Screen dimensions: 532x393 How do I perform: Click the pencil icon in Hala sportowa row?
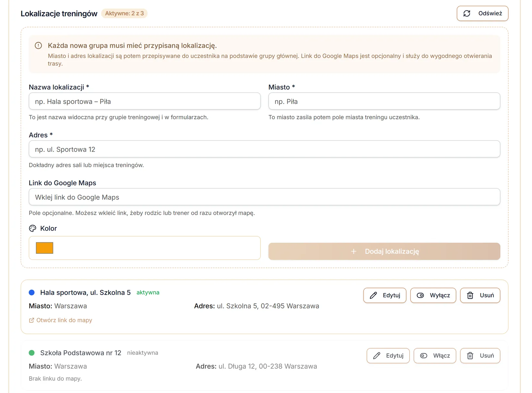pyautogui.click(x=373, y=295)
